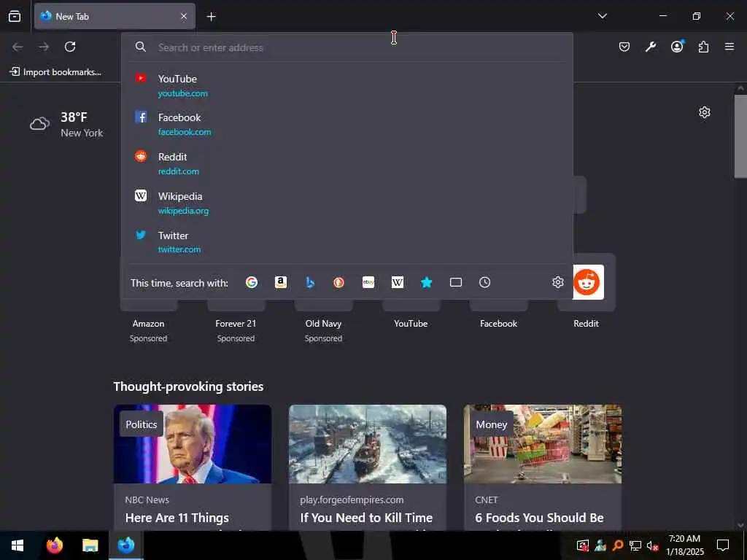This screenshot has width=747, height=560.
Task: Select the Wikipedia suggestion in address dropdown
Action: coord(347,203)
